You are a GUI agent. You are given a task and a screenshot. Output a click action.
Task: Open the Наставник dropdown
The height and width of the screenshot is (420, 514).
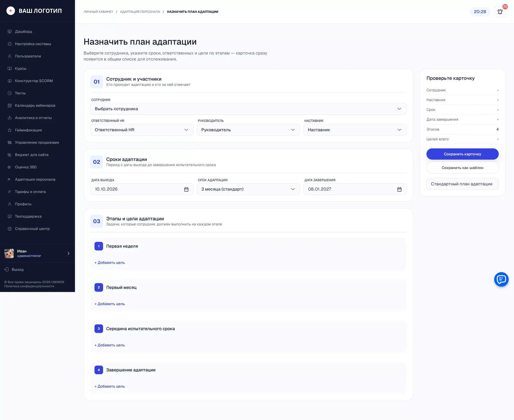pos(355,130)
